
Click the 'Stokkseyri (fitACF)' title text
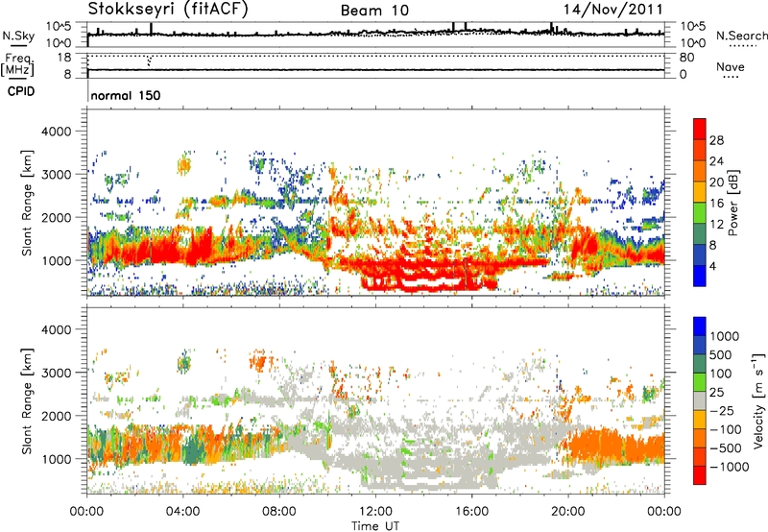[x=167, y=9]
